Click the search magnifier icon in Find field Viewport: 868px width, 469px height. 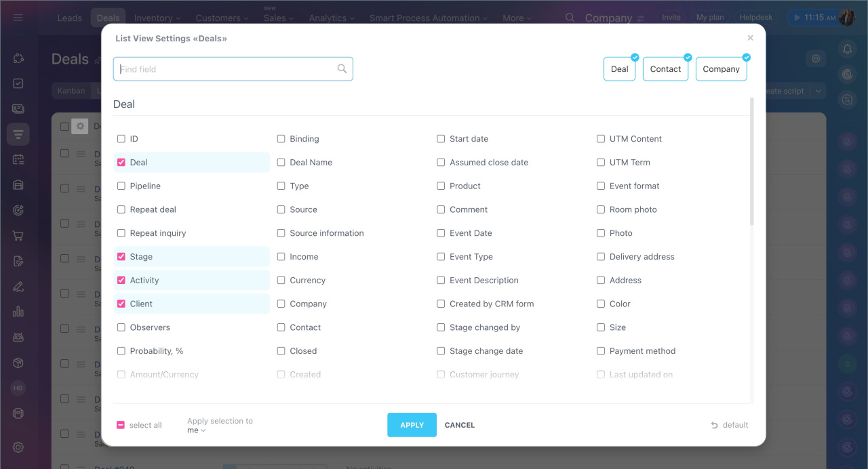342,68
